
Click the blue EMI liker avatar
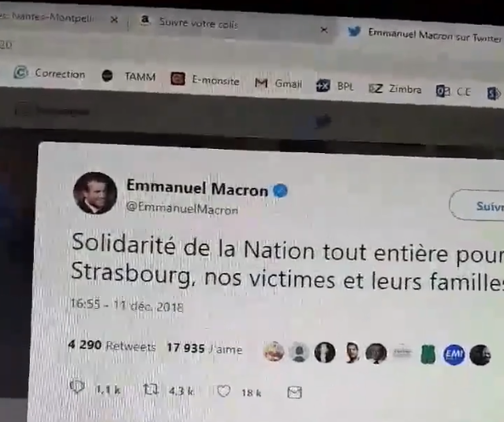[x=454, y=355]
